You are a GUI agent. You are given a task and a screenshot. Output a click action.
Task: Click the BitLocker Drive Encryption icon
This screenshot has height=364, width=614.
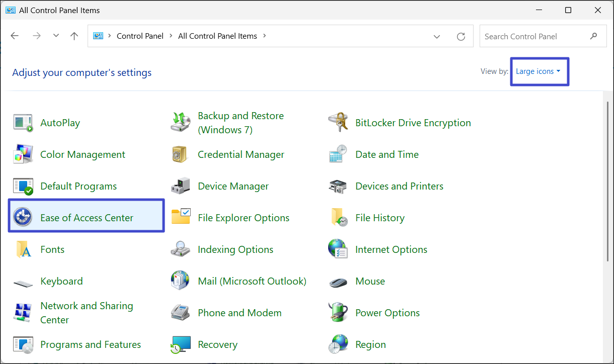tap(338, 123)
